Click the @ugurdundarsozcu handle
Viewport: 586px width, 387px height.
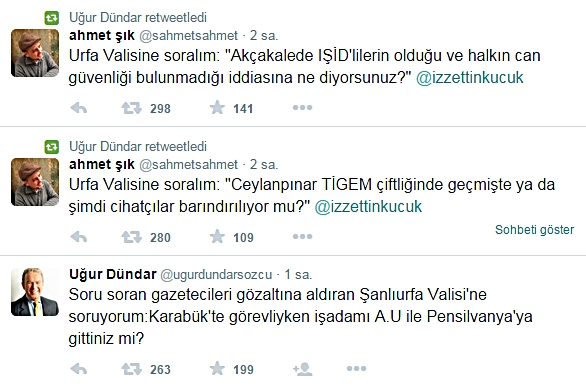pos(216,275)
